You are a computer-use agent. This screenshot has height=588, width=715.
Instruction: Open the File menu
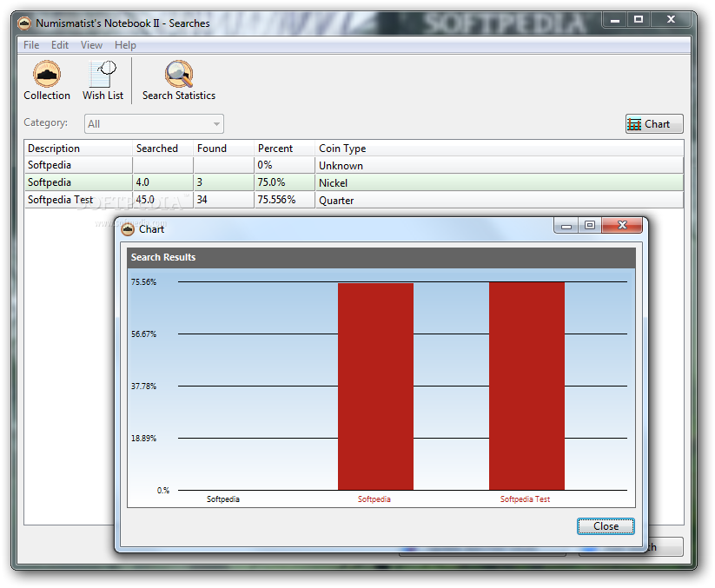click(31, 45)
